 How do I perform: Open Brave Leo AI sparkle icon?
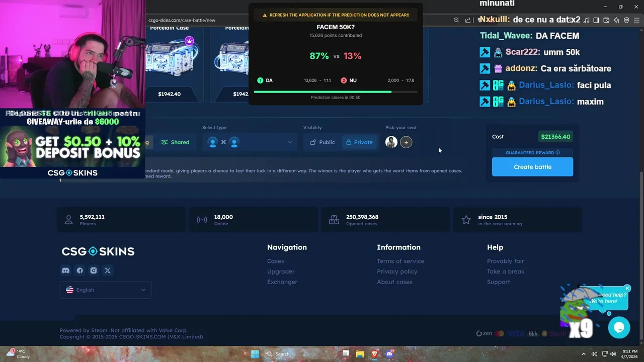(616, 20)
